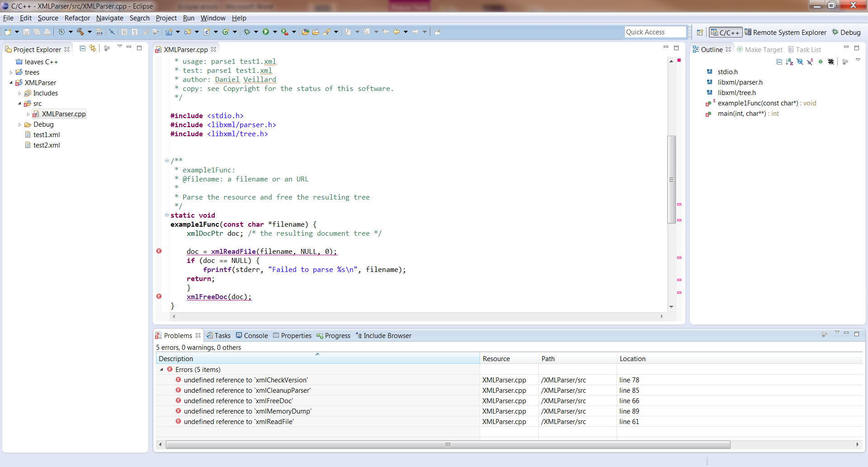Expand the trees project node

(x=11, y=72)
